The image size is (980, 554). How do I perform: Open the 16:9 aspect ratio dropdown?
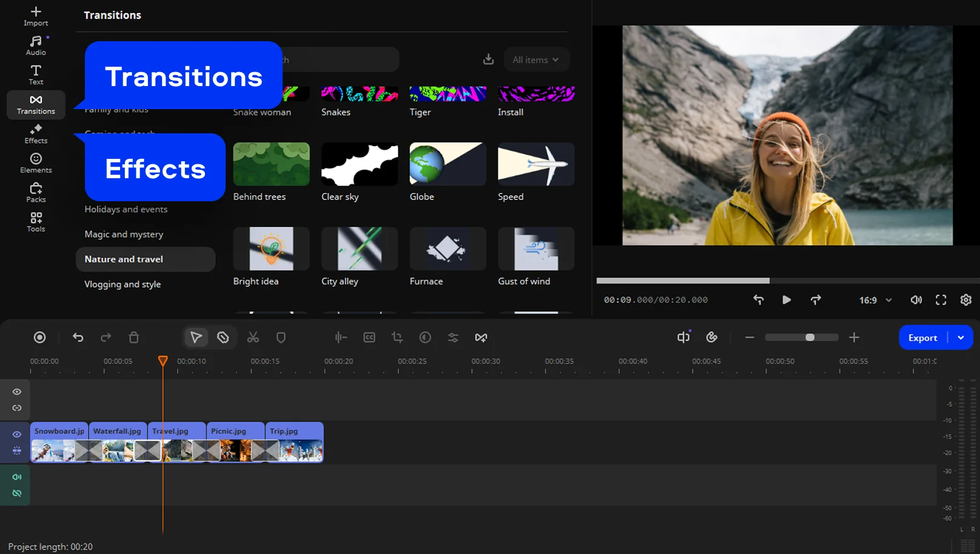[875, 300]
